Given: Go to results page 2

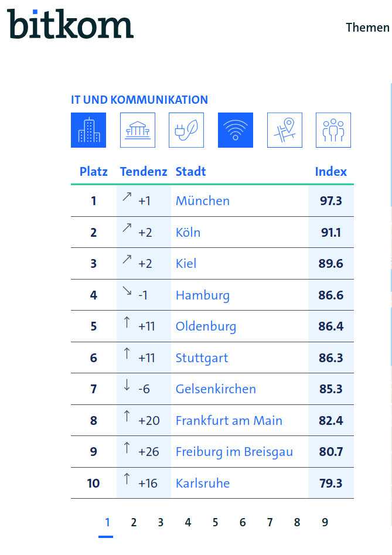Looking at the screenshot, I should tap(134, 522).
